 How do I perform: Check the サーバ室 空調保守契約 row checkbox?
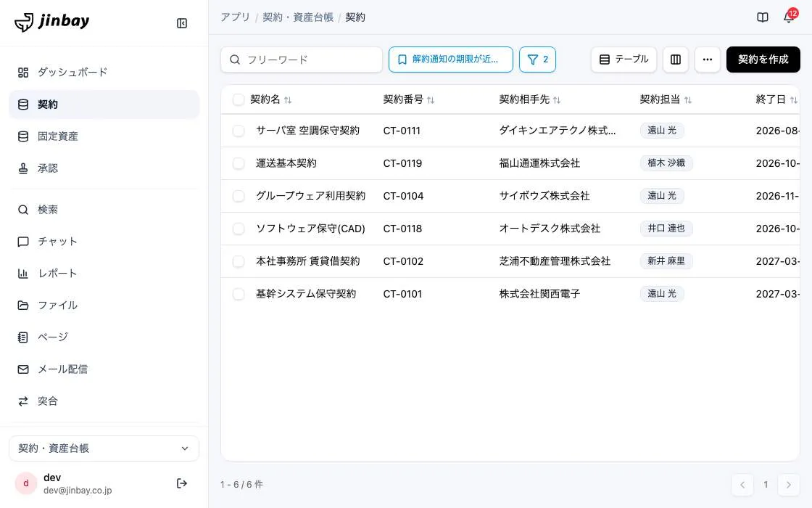(239, 131)
